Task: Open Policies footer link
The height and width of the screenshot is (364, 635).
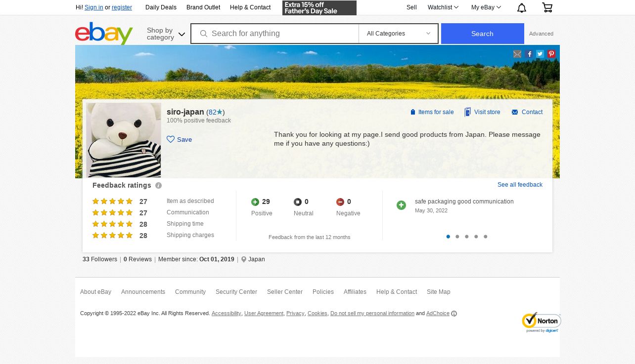Action: [x=323, y=292]
